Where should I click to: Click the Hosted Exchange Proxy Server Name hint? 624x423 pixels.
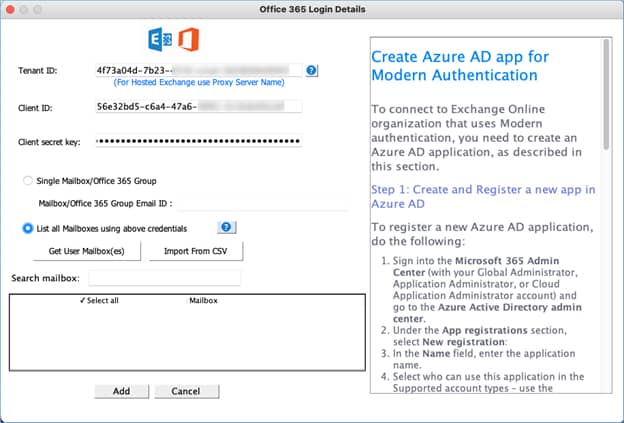(198, 82)
